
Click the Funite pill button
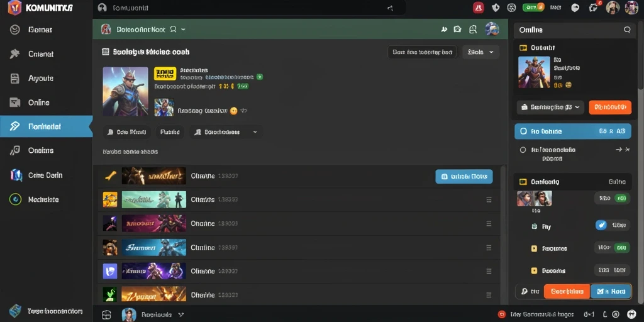tap(170, 132)
